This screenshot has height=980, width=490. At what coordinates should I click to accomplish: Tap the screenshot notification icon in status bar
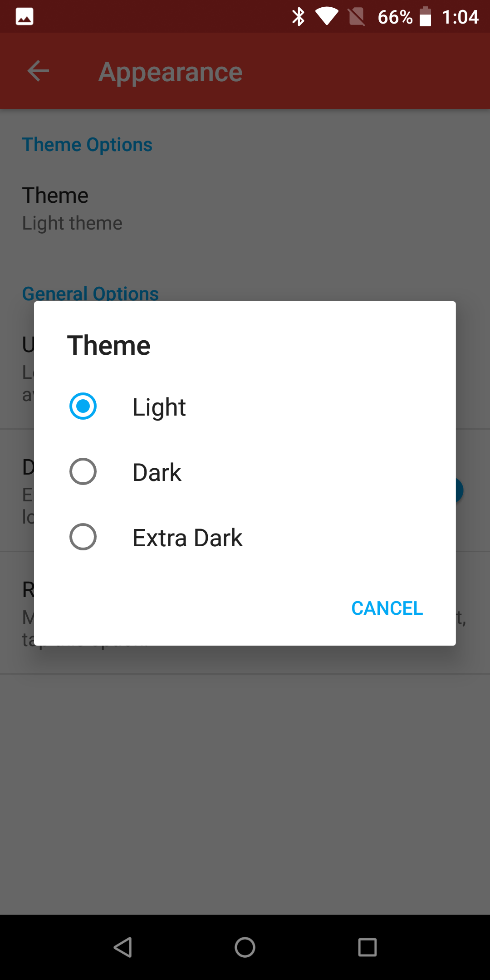coord(25,16)
